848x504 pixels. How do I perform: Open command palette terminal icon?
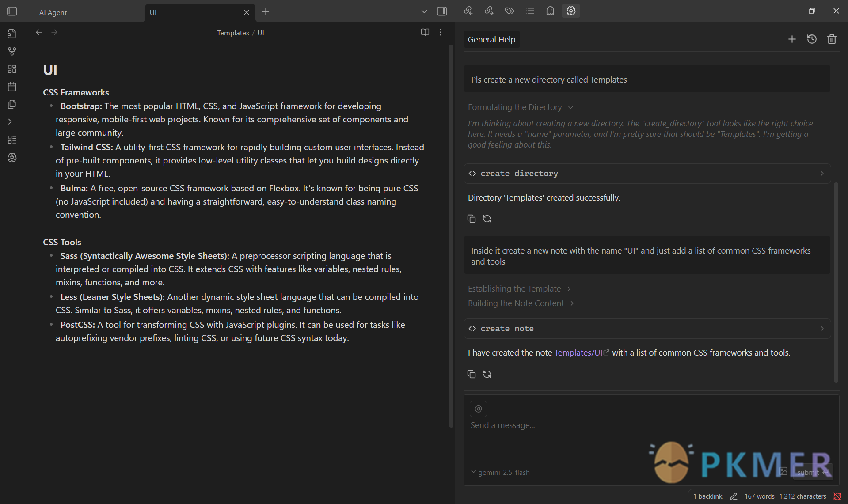point(12,122)
